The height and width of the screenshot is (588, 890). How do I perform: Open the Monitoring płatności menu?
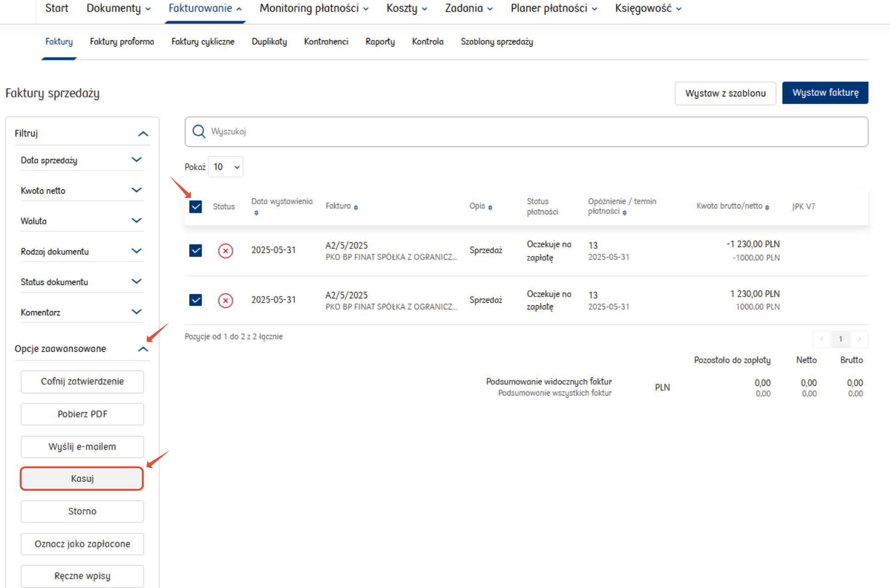pos(314,8)
